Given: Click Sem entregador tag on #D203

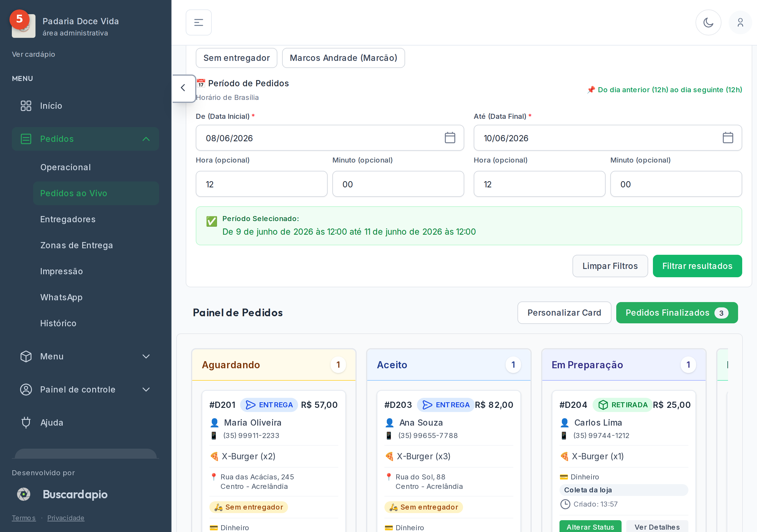Looking at the screenshot, I should pos(424,507).
